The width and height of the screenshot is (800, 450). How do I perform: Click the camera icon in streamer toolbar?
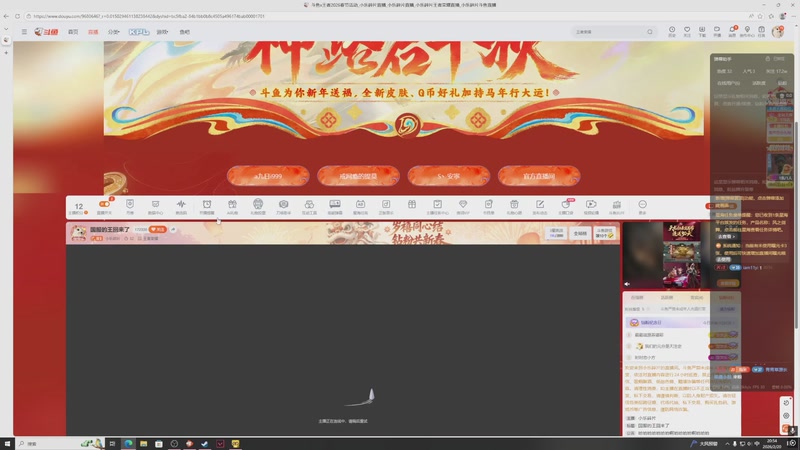coord(283,206)
